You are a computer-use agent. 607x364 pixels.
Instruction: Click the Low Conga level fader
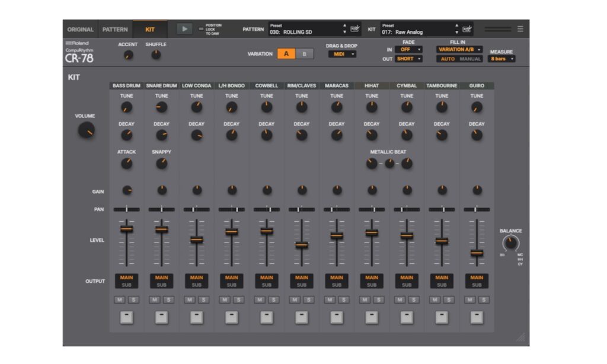pos(196,240)
